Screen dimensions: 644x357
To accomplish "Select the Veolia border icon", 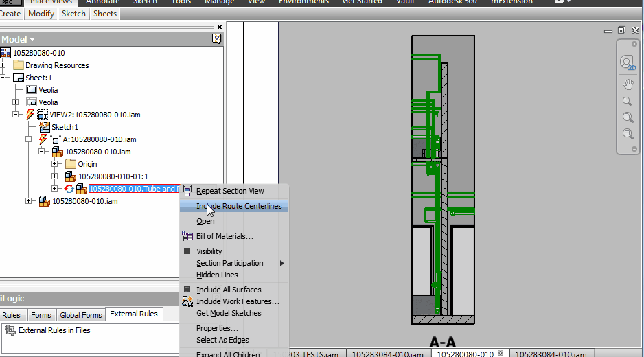I will tap(32, 89).
